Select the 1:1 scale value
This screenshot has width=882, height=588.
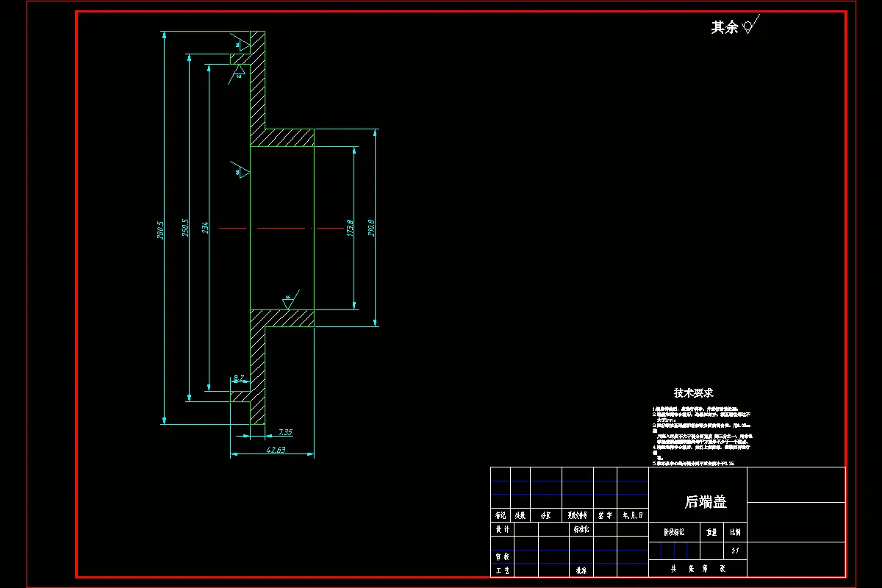[x=735, y=550]
